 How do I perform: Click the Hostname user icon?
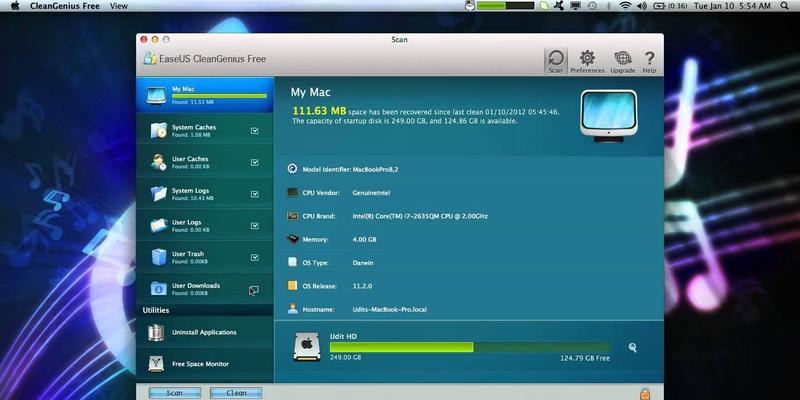(292, 309)
